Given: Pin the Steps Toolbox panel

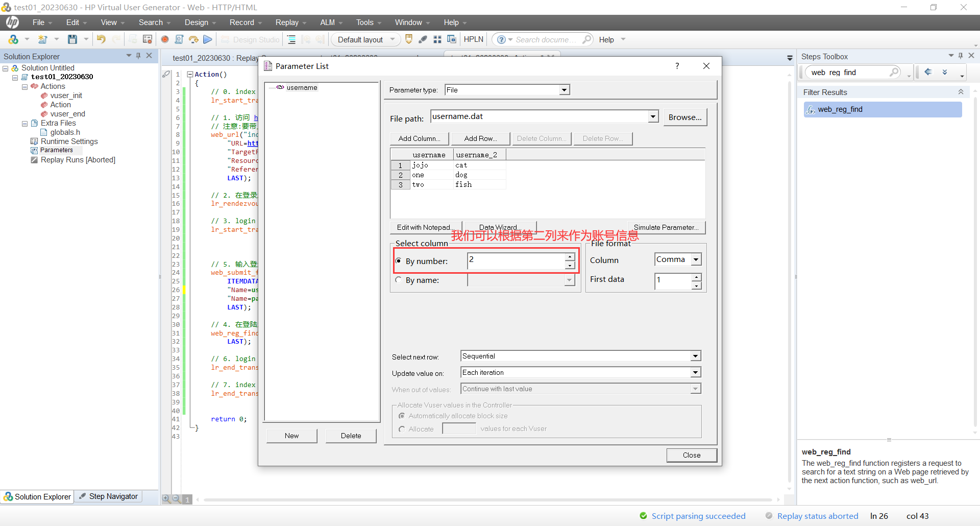Looking at the screenshot, I should [x=961, y=56].
